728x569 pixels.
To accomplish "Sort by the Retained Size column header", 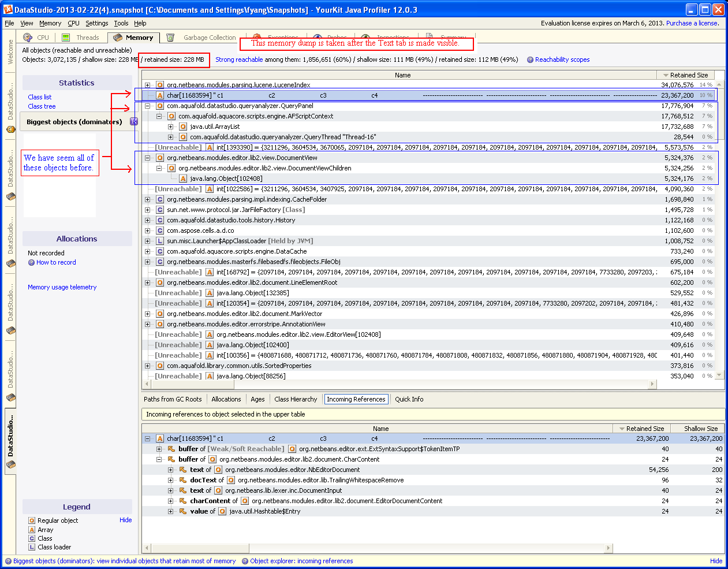I will [x=685, y=75].
